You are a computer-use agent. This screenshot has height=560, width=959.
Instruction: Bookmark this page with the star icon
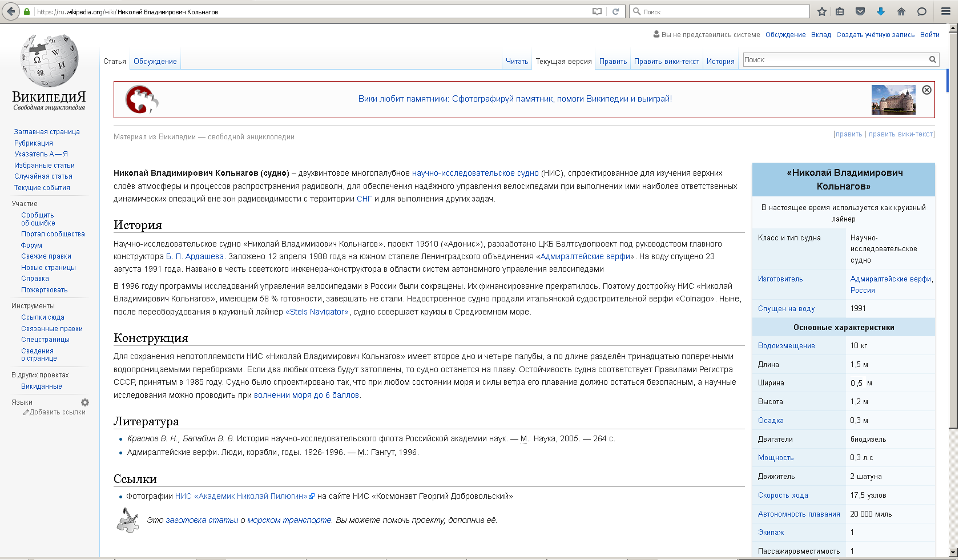(822, 11)
